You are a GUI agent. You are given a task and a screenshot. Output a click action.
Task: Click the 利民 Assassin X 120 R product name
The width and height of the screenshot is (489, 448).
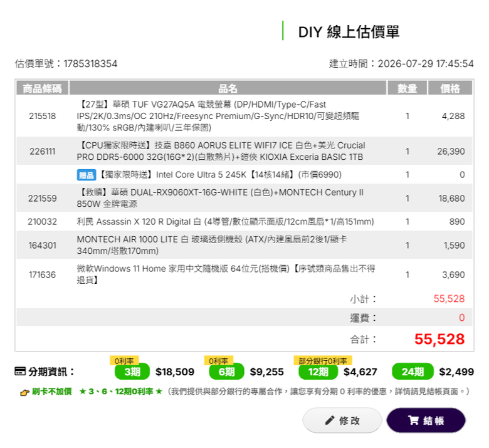click(225, 222)
